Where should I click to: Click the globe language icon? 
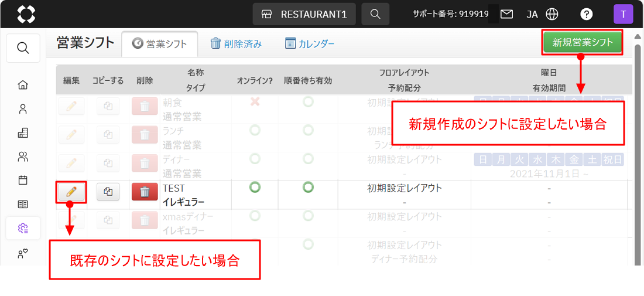point(551,14)
